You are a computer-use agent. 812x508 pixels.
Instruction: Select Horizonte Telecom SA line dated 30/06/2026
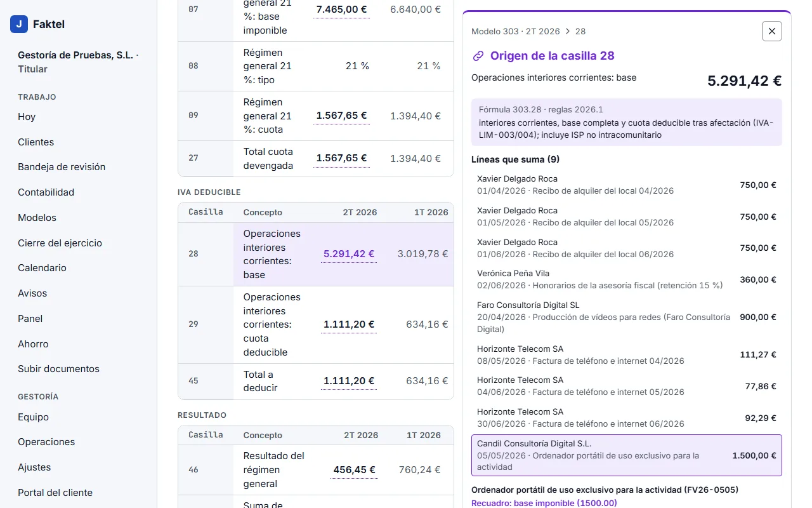click(x=627, y=418)
